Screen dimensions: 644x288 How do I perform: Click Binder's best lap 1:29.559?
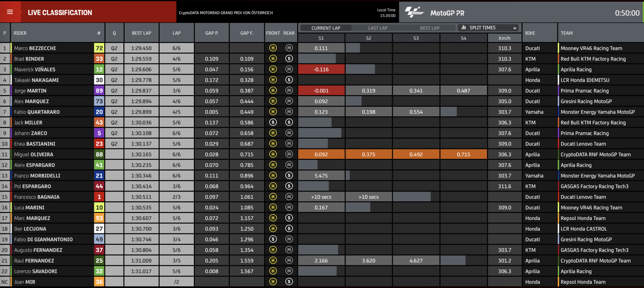click(142, 59)
